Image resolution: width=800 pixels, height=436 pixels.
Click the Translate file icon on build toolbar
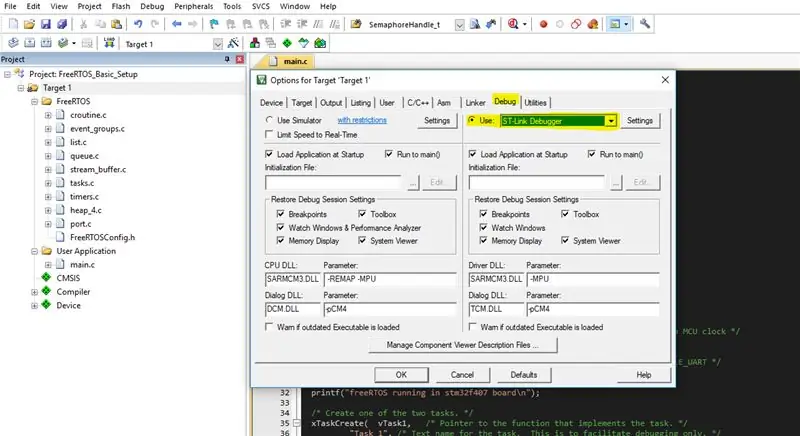pos(13,43)
